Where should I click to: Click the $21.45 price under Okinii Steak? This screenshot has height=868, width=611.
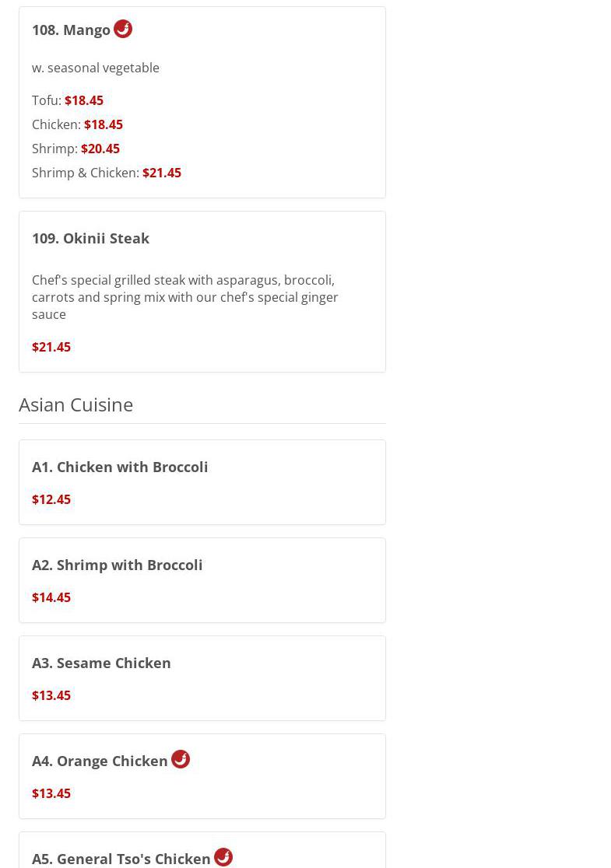coord(51,347)
